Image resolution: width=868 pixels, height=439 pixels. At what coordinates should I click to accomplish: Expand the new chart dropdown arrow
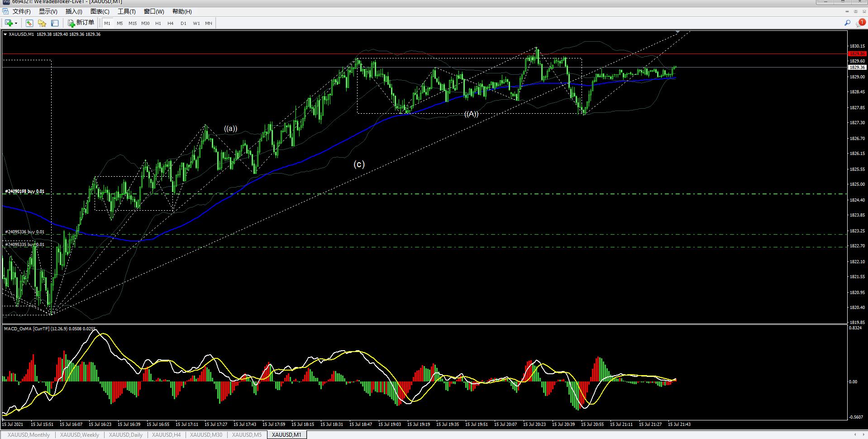pos(16,23)
